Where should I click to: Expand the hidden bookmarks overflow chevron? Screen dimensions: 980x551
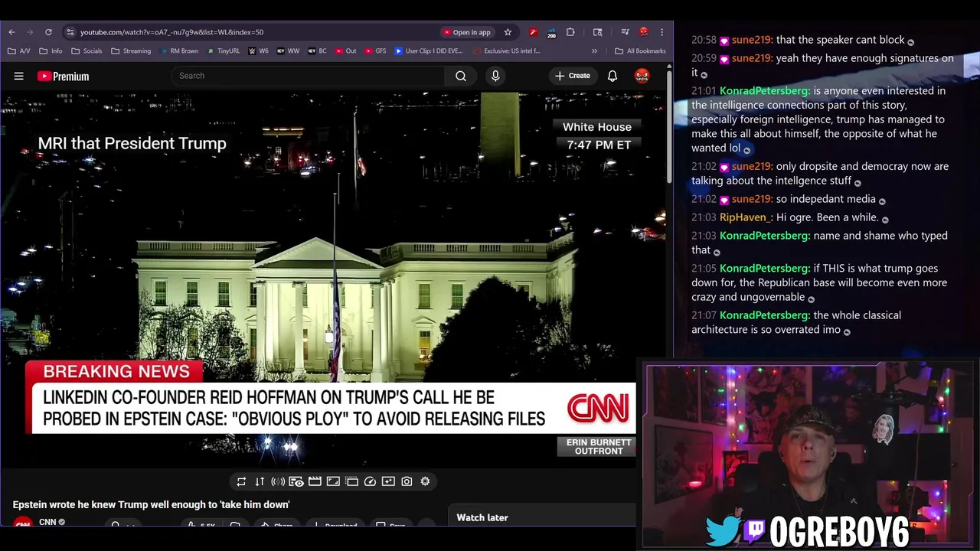pyautogui.click(x=594, y=51)
